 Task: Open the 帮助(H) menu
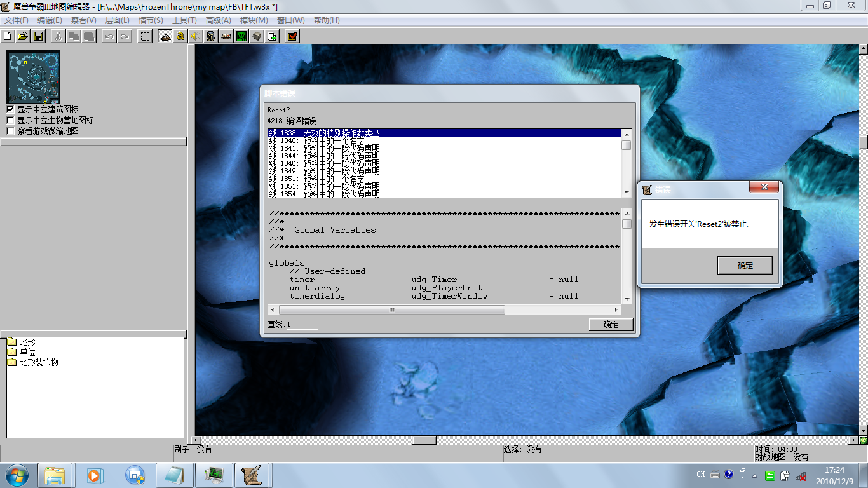click(x=327, y=20)
